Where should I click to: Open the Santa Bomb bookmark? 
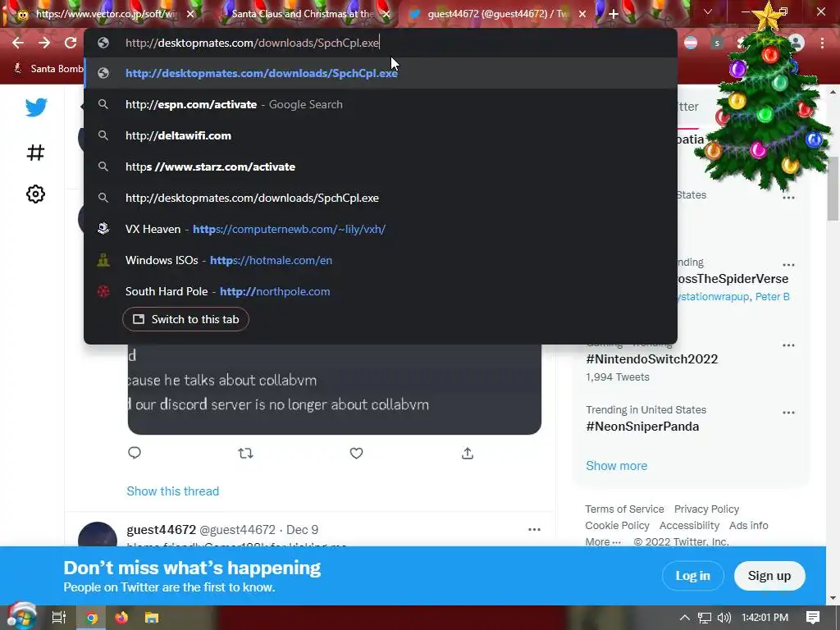tap(48, 69)
